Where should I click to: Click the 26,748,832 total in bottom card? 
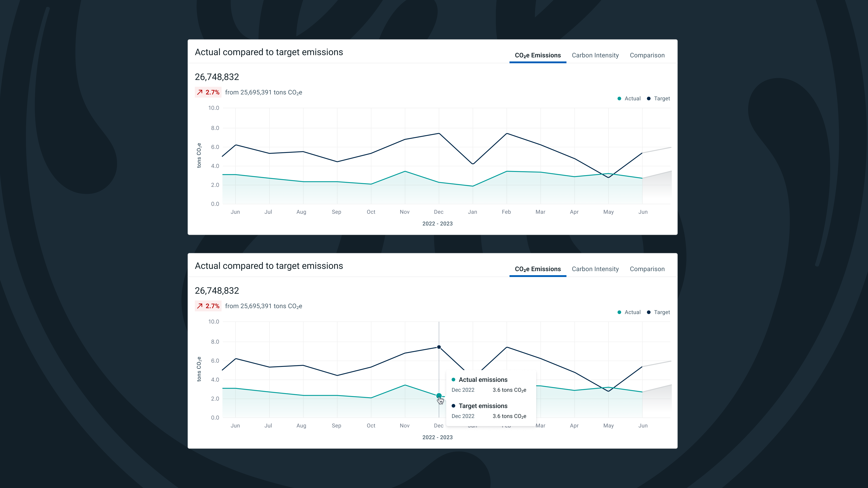point(217,291)
